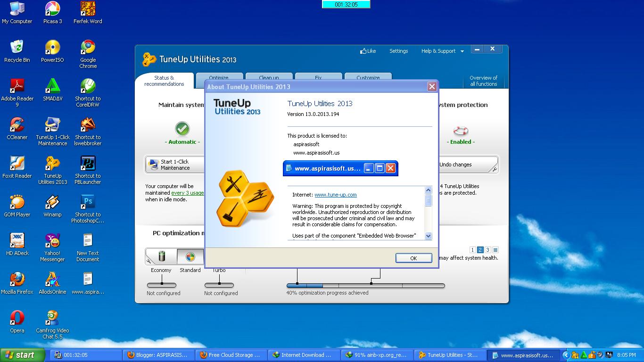Open the Recycle Bin icon

(x=17, y=51)
